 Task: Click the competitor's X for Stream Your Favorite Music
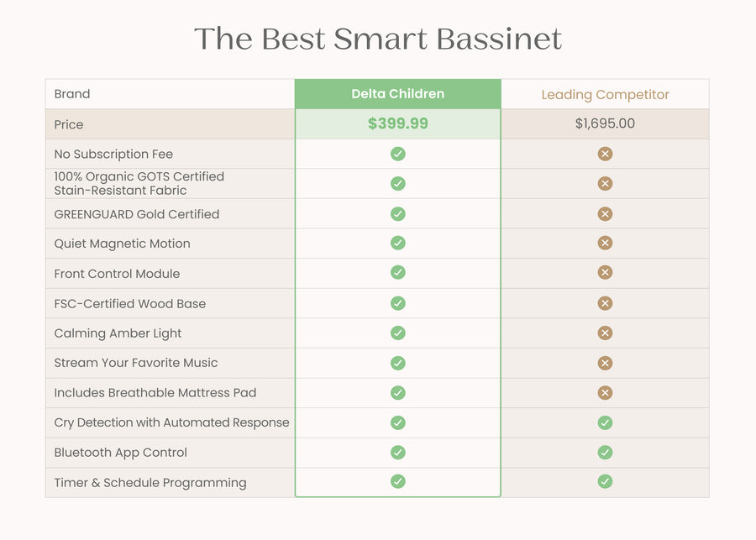coord(605,363)
